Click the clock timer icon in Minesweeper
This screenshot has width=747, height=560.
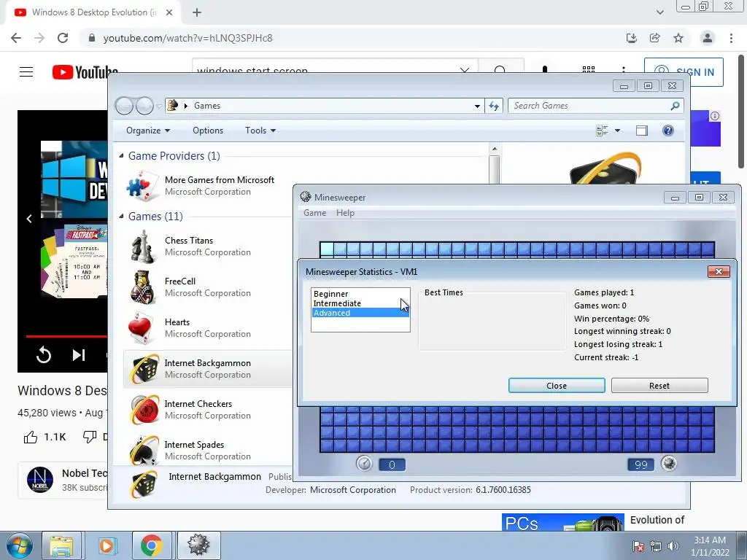tap(364, 463)
